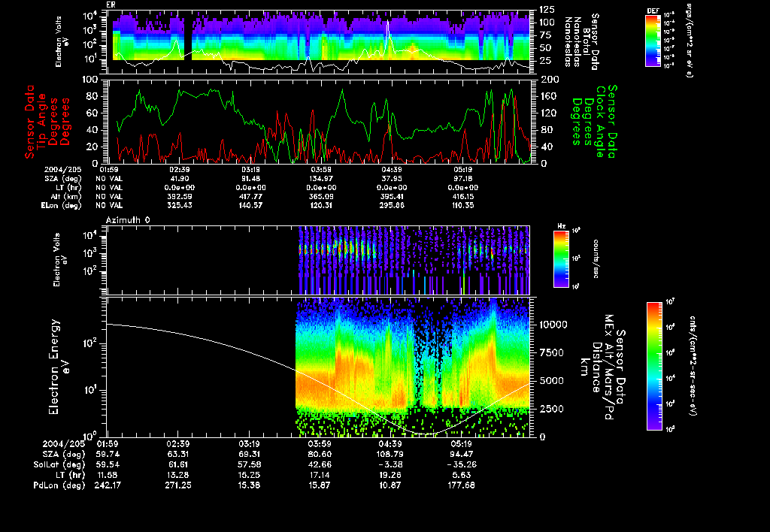
Task: Click the SolLat value '57.58'
Action: (250, 465)
